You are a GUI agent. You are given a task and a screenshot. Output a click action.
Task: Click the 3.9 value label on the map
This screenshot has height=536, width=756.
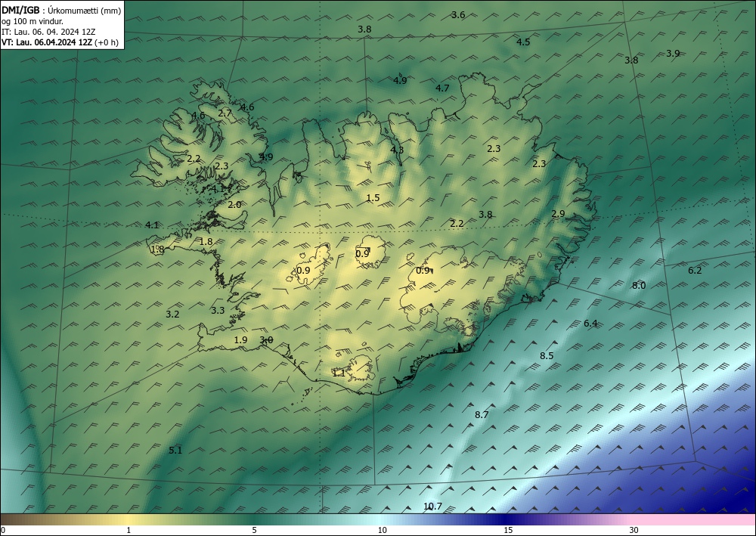[x=673, y=54]
